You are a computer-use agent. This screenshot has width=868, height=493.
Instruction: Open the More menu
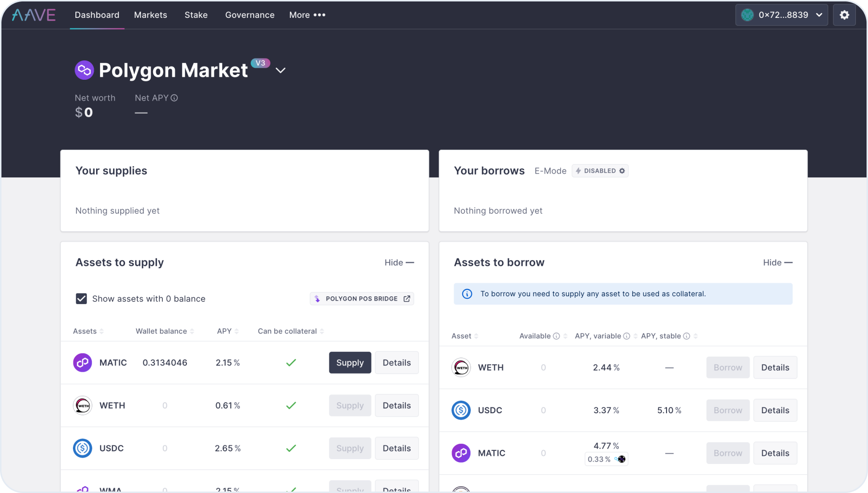(x=307, y=15)
